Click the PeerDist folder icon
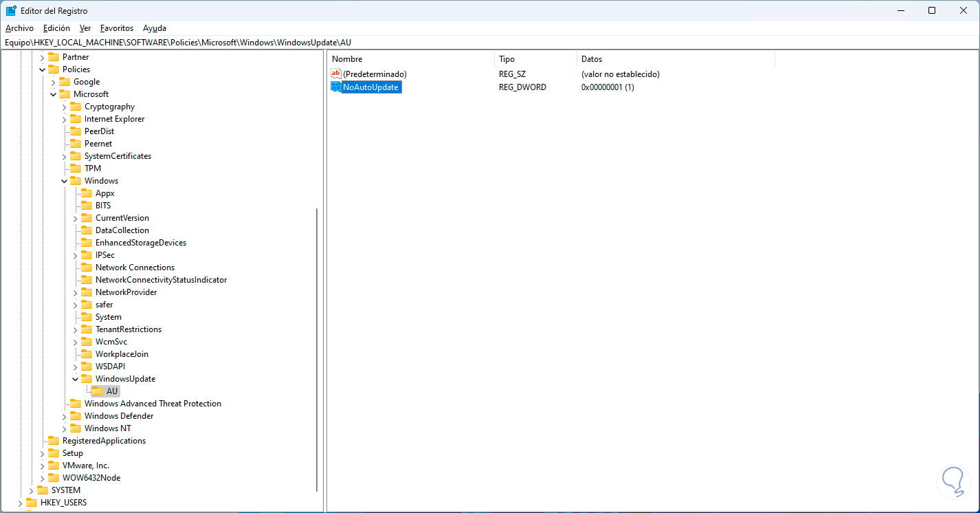 pos(76,131)
